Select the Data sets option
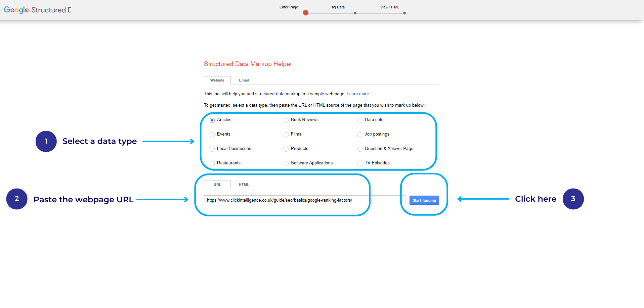This screenshot has height=308, width=644. [360, 120]
